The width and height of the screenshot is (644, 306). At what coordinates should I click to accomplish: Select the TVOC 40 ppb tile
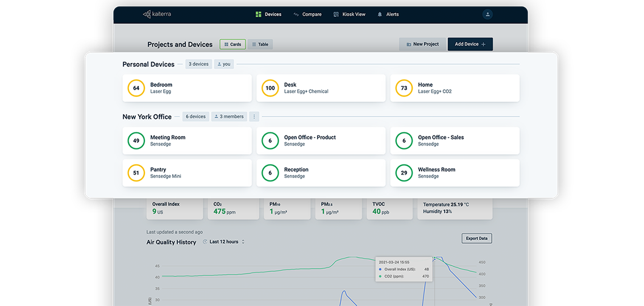tap(390, 209)
